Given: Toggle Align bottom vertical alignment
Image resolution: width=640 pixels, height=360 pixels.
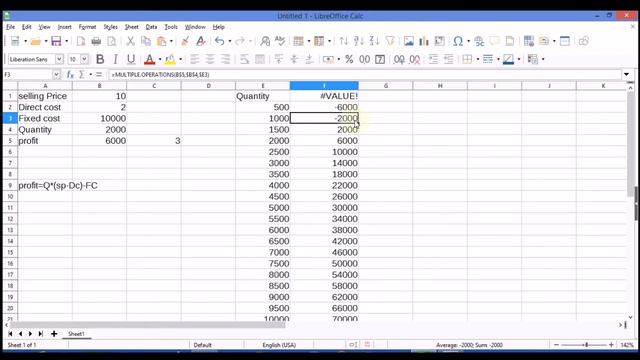Looking at the screenshot, I should coord(309,59).
